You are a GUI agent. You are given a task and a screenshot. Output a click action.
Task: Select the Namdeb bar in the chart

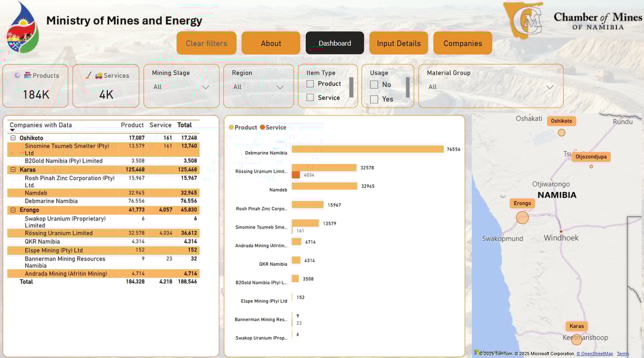[324, 186]
